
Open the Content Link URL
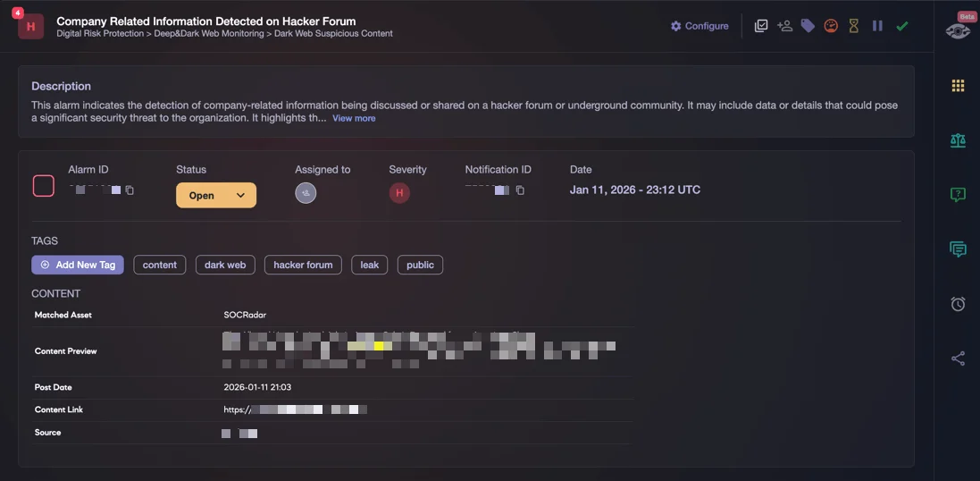tap(295, 409)
